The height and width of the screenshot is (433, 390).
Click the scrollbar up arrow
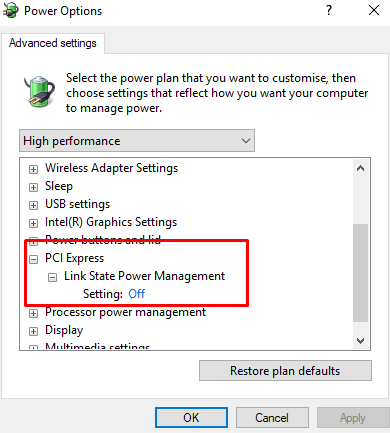coord(360,168)
